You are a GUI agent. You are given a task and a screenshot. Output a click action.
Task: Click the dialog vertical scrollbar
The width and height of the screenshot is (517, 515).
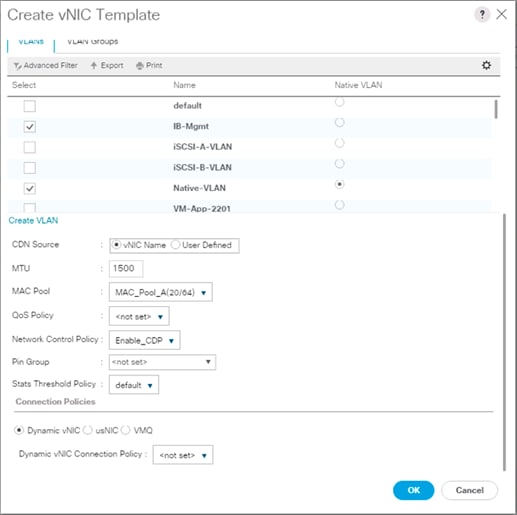504,342
